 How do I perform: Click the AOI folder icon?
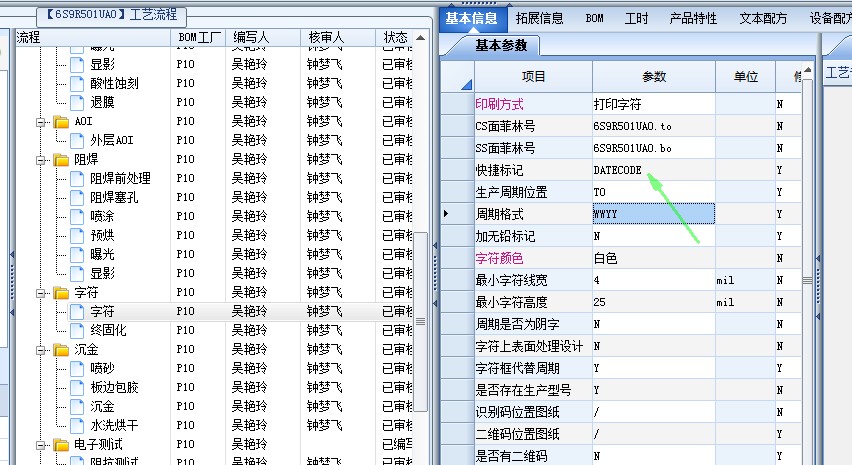tap(61, 122)
